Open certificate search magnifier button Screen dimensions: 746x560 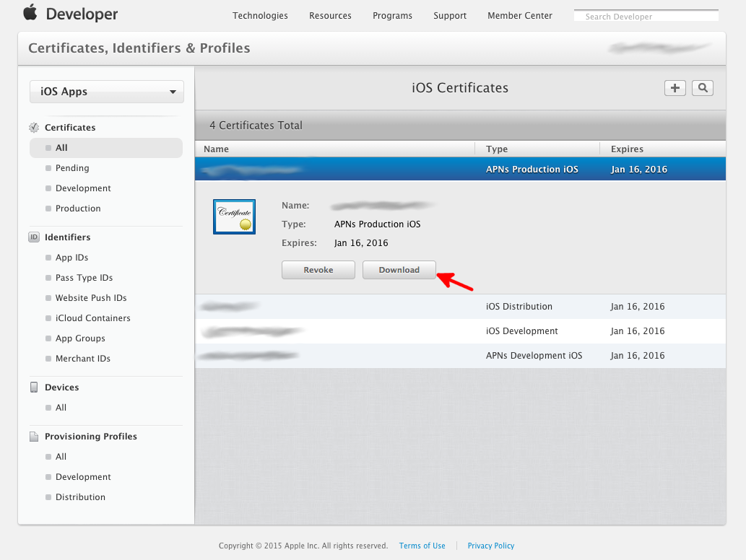click(702, 88)
